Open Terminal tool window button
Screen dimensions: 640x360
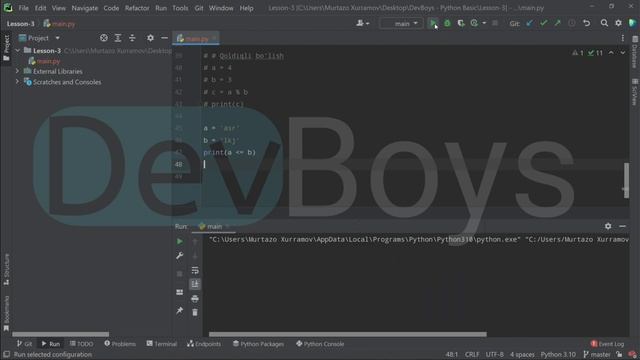162,344
